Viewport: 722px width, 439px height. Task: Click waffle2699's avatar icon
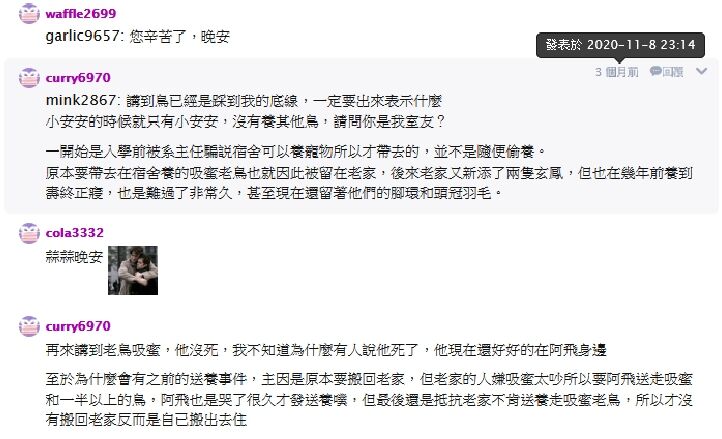(29, 13)
